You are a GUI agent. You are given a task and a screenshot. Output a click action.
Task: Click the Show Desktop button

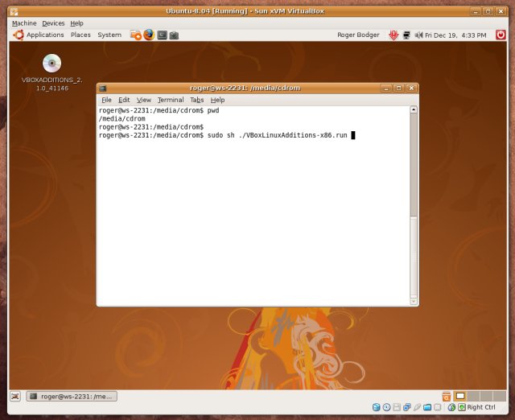pyautogui.click(x=15, y=397)
